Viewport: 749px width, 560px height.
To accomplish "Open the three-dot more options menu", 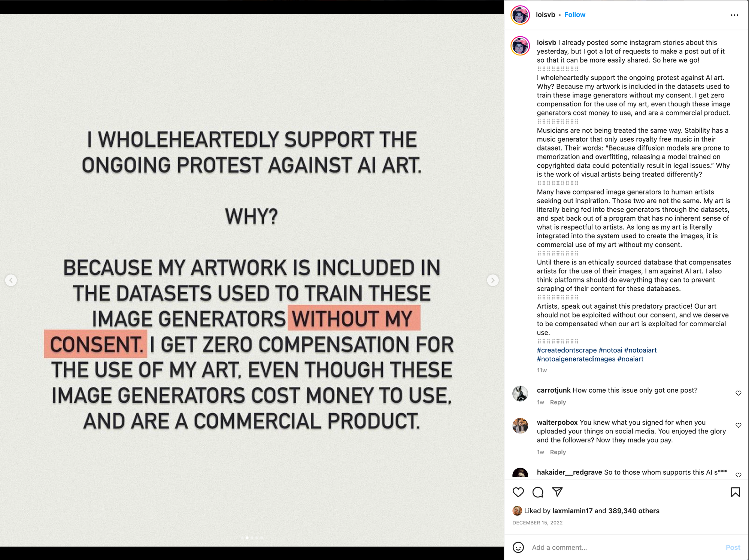I will click(x=734, y=15).
